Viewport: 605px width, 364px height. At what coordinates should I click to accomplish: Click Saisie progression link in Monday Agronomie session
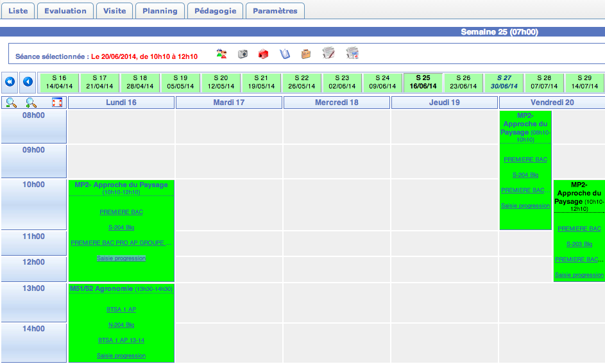click(x=121, y=356)
